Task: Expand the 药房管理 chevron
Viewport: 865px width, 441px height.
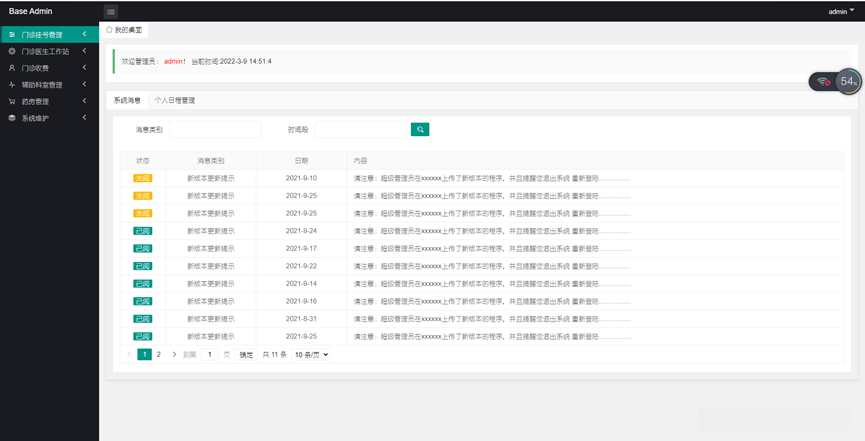Action: click(x=84, y=101)
